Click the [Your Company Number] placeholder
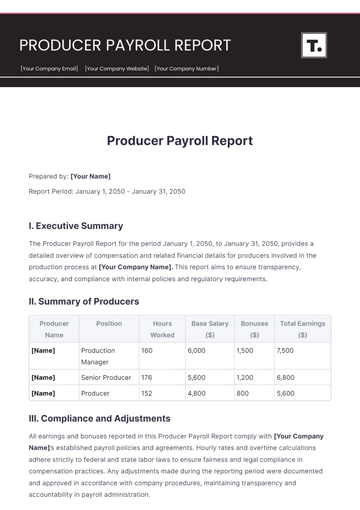 coord(187,69)
